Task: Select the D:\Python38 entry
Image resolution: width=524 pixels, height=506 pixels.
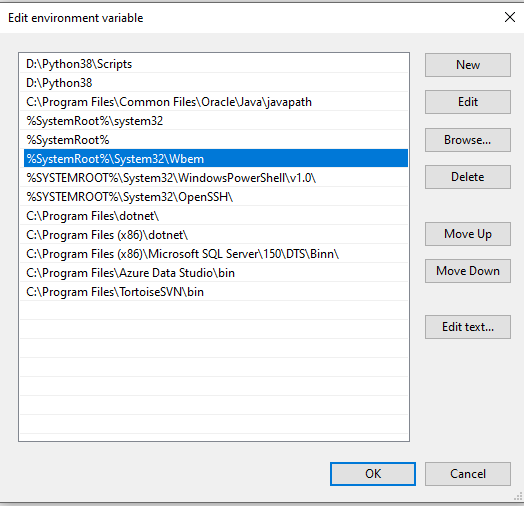Action: [x=216, y=83]
